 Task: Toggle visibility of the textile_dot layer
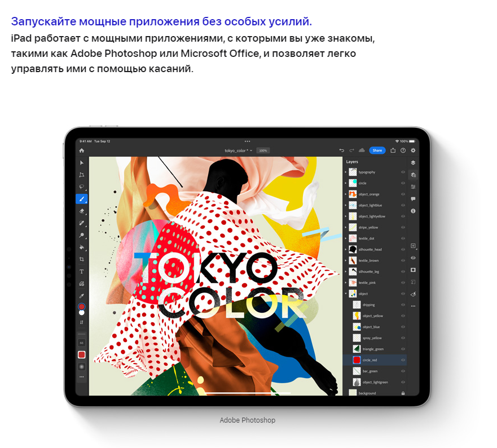[403, 238]
